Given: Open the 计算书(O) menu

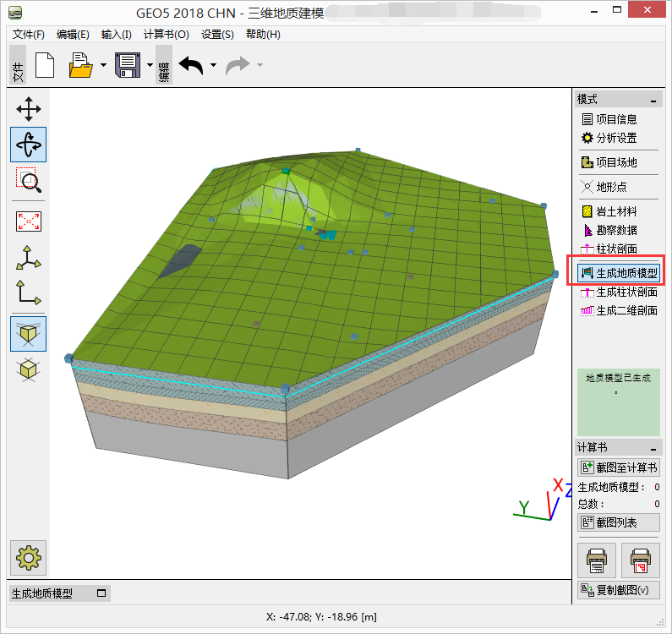Looking at the screenshot, I should point(167,35).
